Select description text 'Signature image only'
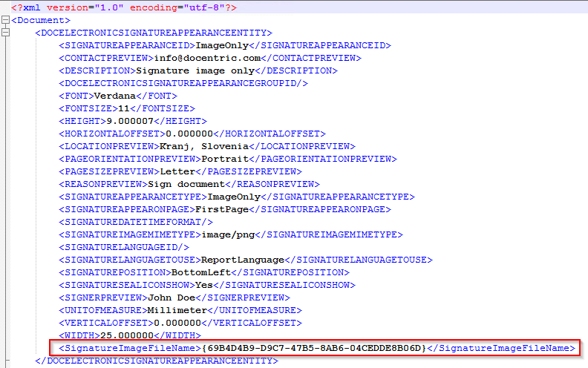This screenshot has height=368, width=588. click(x=195, y=70)
